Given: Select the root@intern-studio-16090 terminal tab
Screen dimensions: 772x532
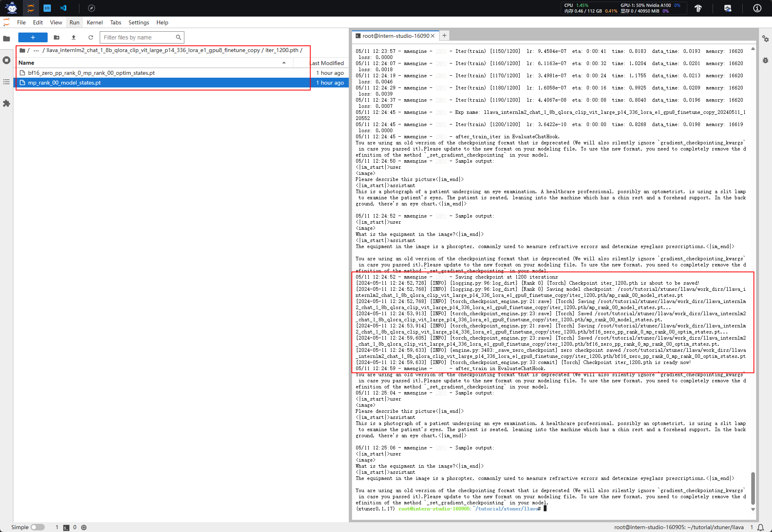Looking at the screenshot, I should [396, 36].
